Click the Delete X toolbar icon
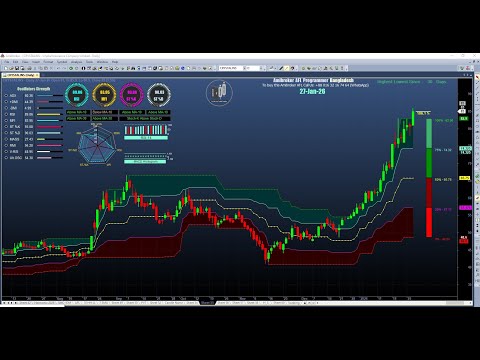Viewport: 480px width, 360px height. [x=51, y=68]
